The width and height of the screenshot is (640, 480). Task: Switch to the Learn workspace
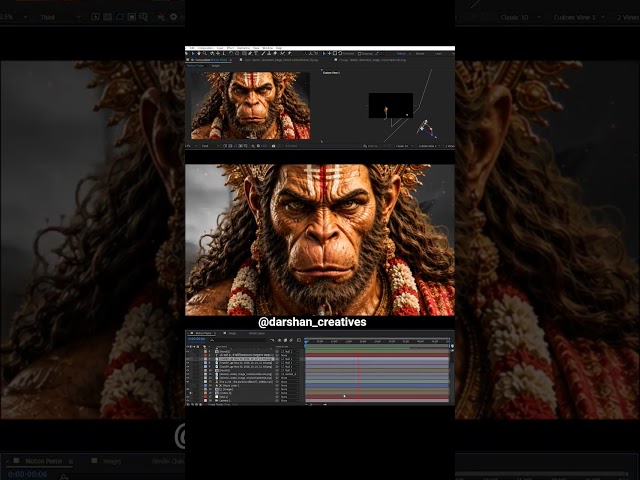(x=438, y=53)
